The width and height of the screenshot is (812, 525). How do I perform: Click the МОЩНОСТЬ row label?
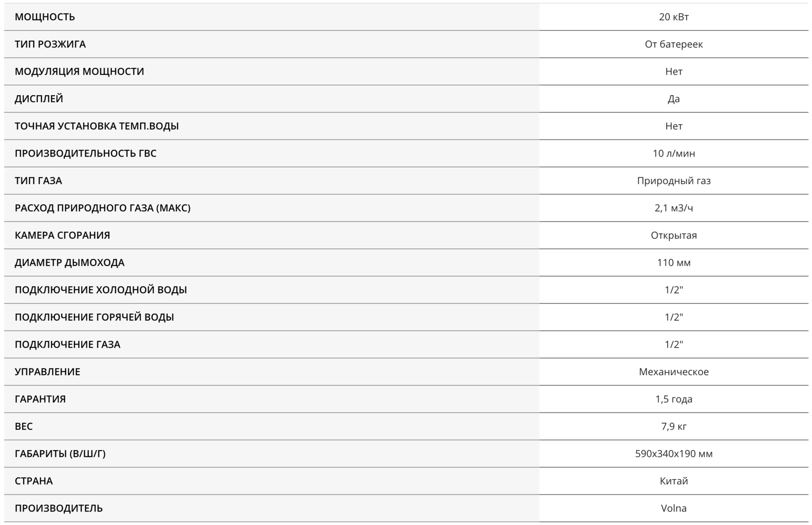45,17
